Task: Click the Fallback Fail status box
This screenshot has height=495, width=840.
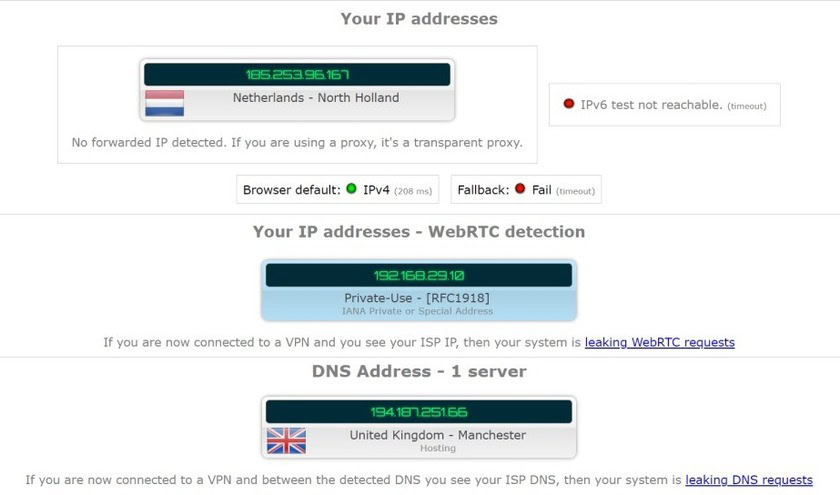Action: tap(526, 189)
